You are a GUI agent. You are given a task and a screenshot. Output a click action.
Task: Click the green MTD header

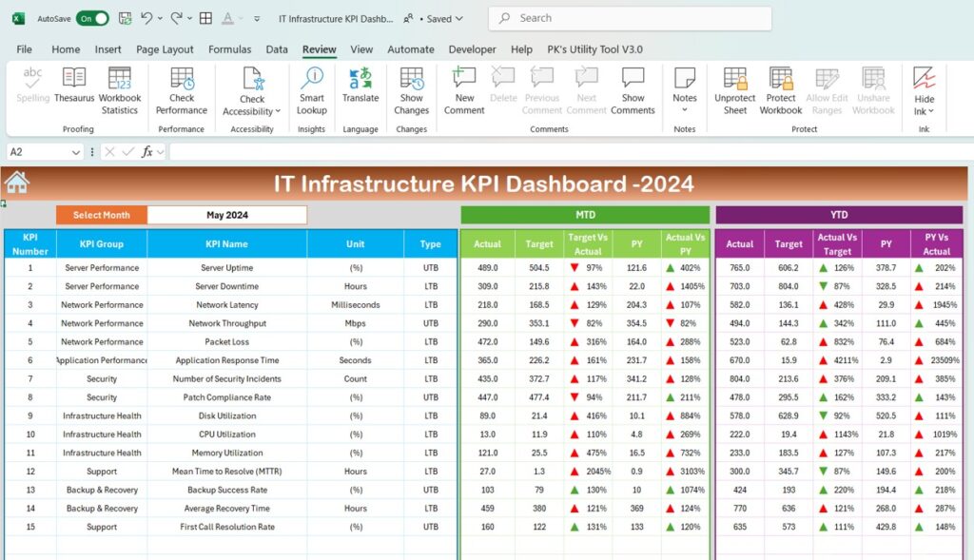tap(585, 215)
